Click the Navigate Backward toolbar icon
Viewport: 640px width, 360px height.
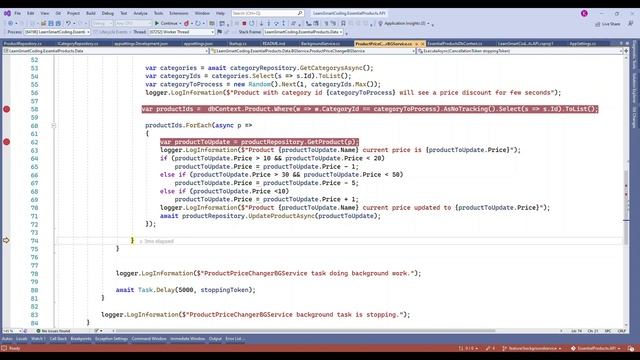[10, 23]
